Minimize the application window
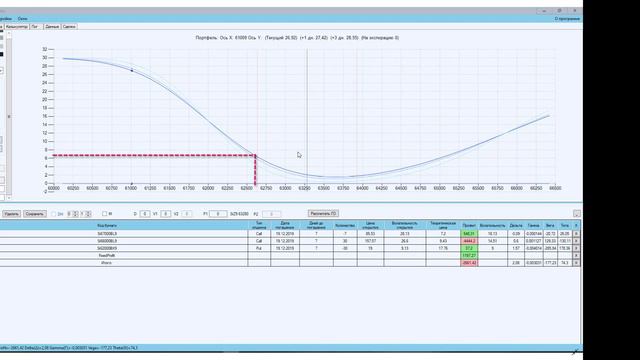Viewport: 640px width, 360px height. [x=544, y=11]
